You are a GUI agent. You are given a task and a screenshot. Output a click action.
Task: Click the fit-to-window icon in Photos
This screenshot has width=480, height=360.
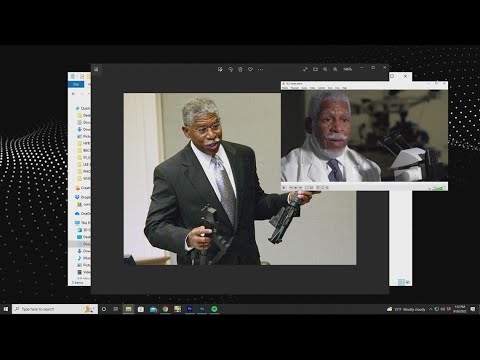(315, 69)
